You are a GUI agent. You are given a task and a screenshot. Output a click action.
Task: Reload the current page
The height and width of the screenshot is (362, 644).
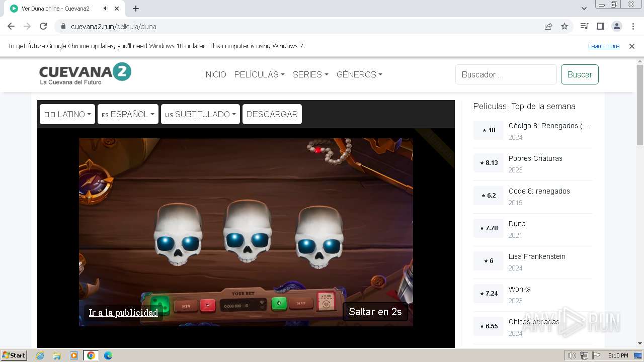43,26
